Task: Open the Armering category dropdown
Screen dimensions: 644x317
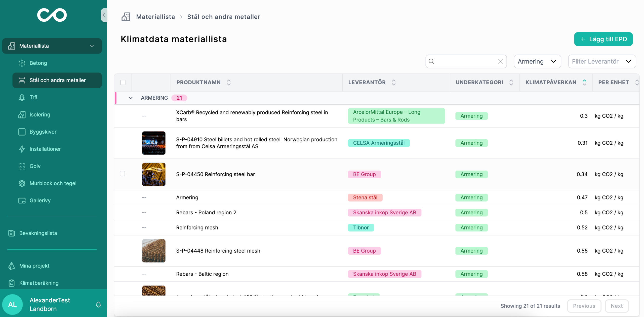Action: point(537,61)
